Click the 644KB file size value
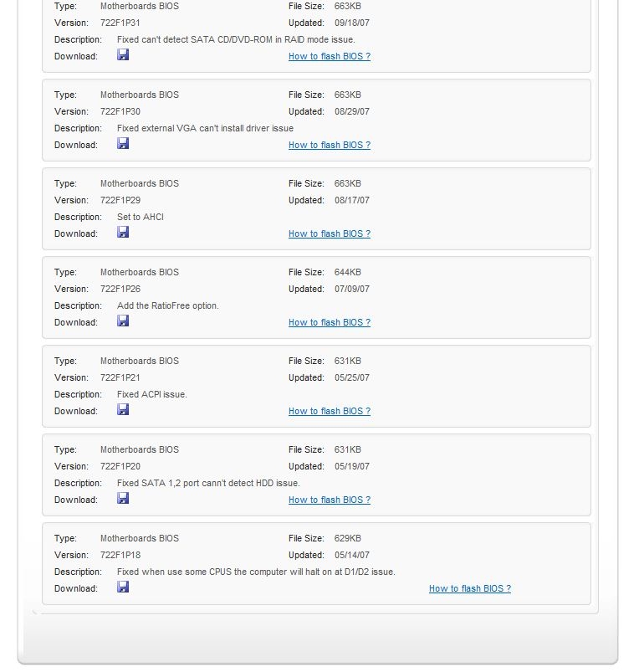This screenshot has width=639, height=672. point(348,273)
